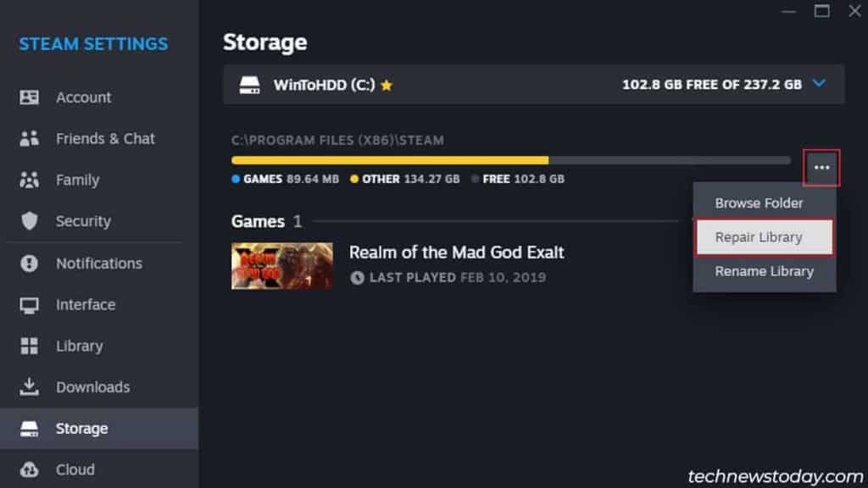Click the Family group icon
Viewport: 868px width, 488px height.
30,180
